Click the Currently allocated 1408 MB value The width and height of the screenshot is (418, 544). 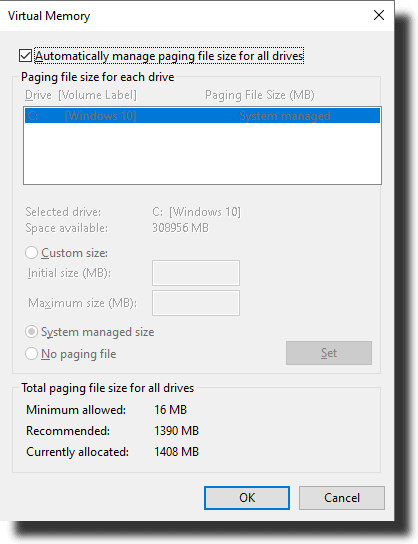click(177, 452)
